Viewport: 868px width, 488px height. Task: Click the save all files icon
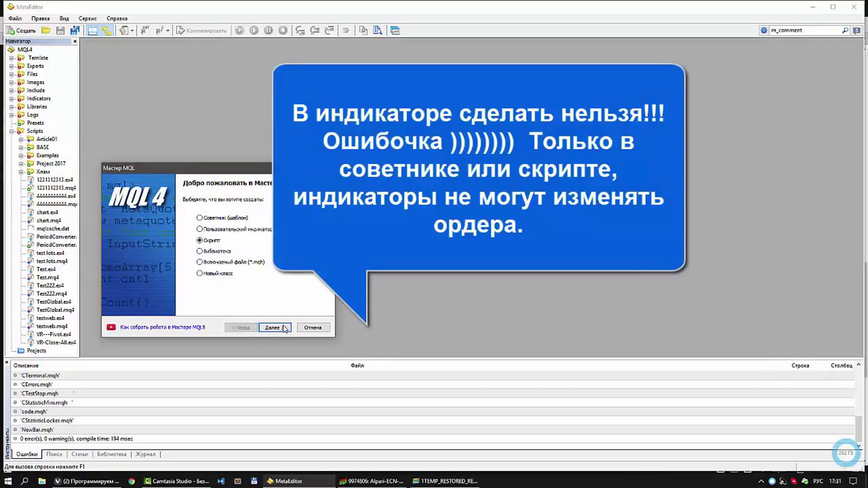click(x=75, y=31)
